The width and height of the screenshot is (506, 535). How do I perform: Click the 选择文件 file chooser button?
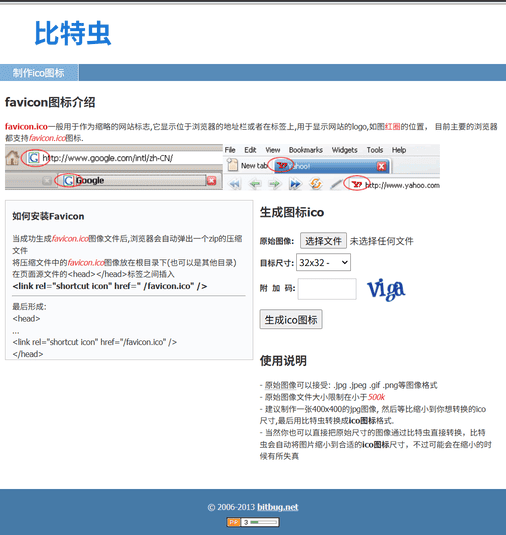(x=323, y=241)
